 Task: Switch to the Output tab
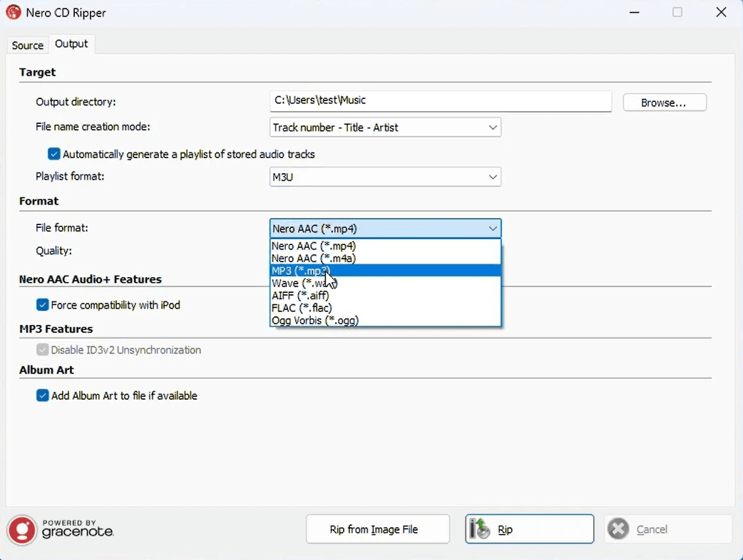click(71, 44)
